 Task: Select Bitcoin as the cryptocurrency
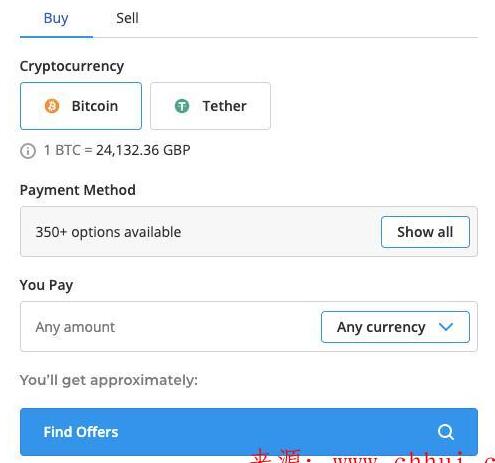81,106
